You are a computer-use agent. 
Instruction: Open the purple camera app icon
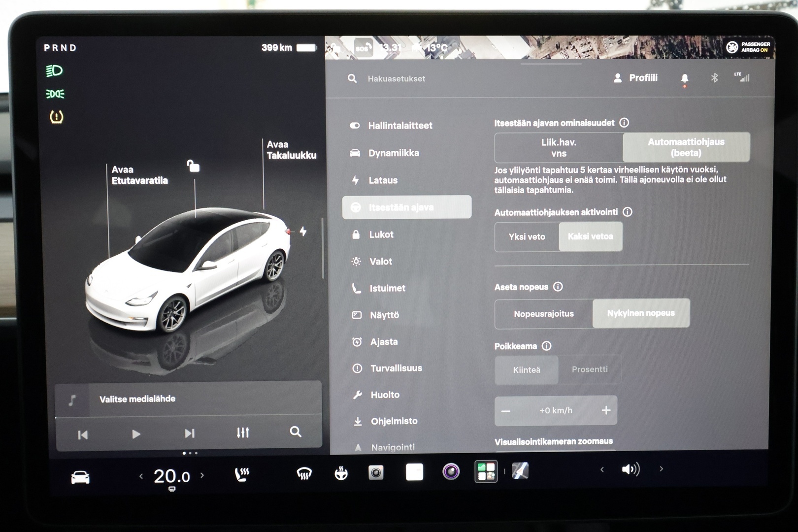pyautogui.click(x=451, y=471)
